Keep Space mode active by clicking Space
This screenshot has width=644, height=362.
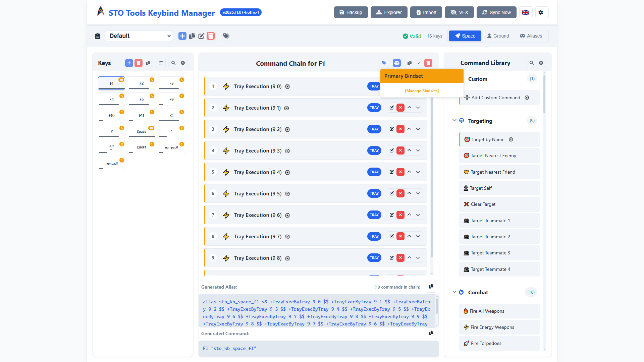[465, 36]
